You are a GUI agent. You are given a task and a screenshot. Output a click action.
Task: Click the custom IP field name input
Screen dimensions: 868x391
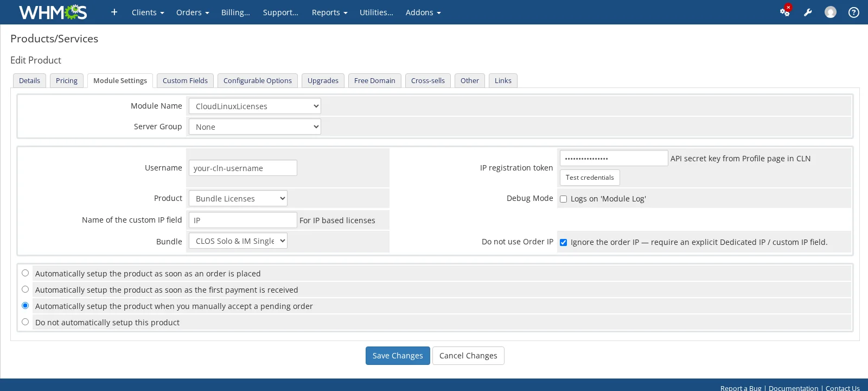[x=243, y=220]
